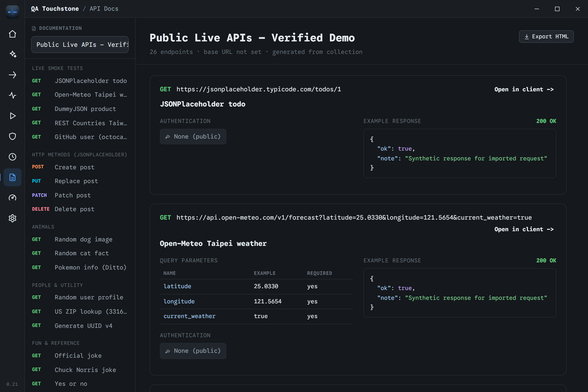
Task: Click the QA Touchstone breadcrumb
Action: coord(55,9)
